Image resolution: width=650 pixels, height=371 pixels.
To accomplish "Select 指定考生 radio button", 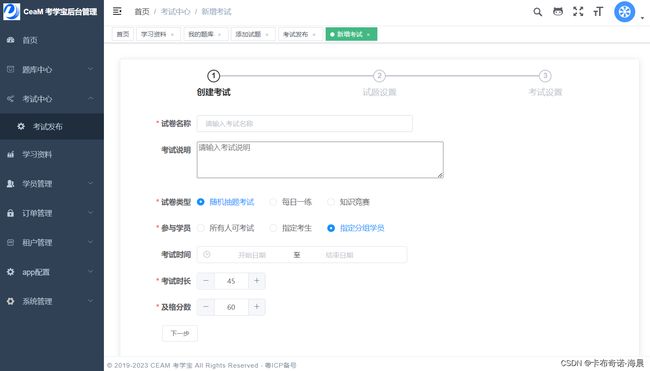I will [x=273, y=228].
